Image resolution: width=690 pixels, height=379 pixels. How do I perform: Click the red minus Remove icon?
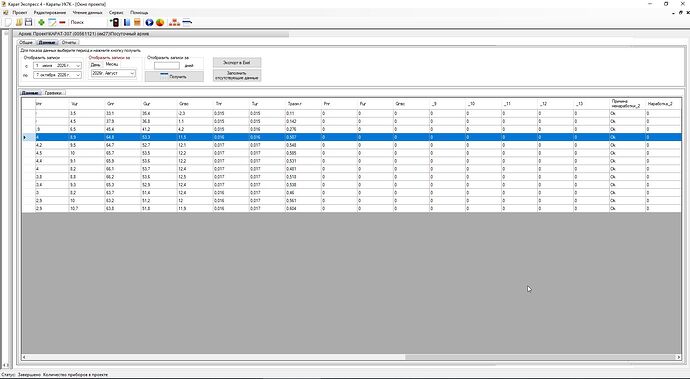62,22
